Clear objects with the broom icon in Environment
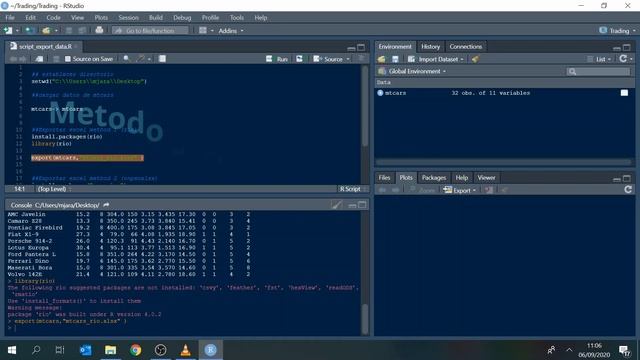 pyautogui.click(x=475, y=59)
